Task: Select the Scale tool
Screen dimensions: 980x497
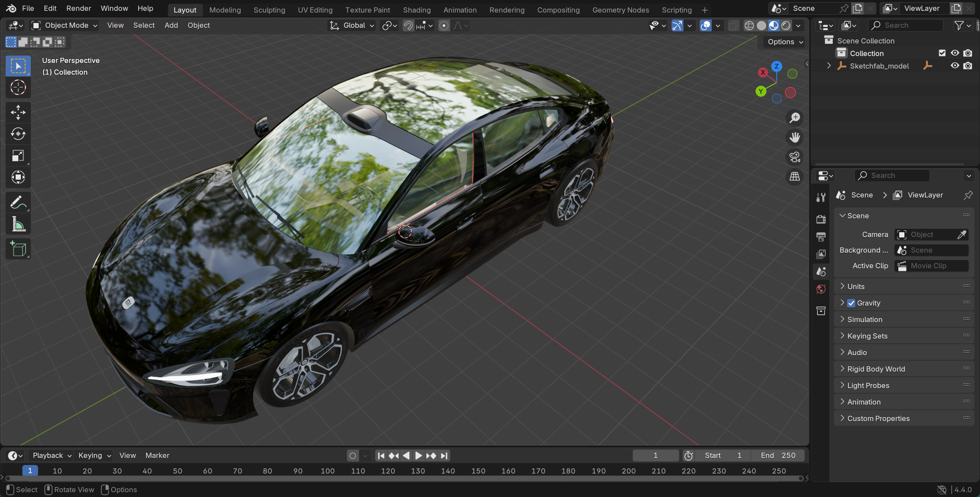Action: (18, 155)
